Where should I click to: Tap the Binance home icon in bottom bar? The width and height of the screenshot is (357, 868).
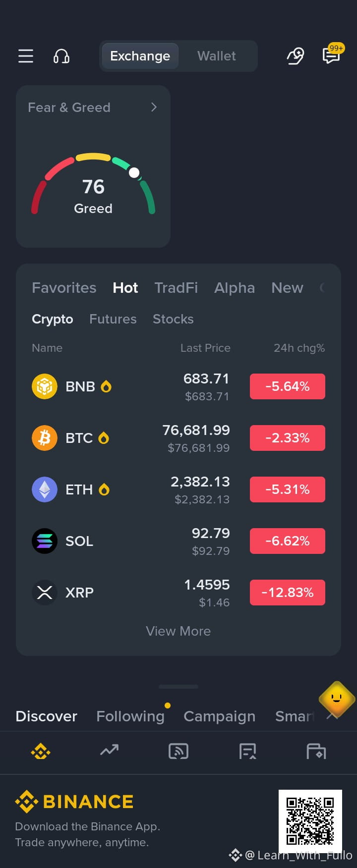tap(41, 752)
